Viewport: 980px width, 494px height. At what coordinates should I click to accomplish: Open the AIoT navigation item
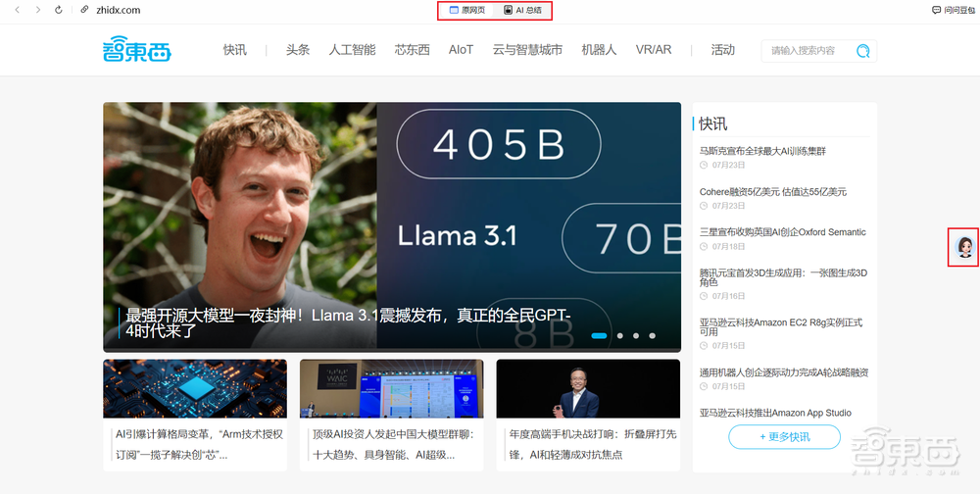click(x=462, y=50)
